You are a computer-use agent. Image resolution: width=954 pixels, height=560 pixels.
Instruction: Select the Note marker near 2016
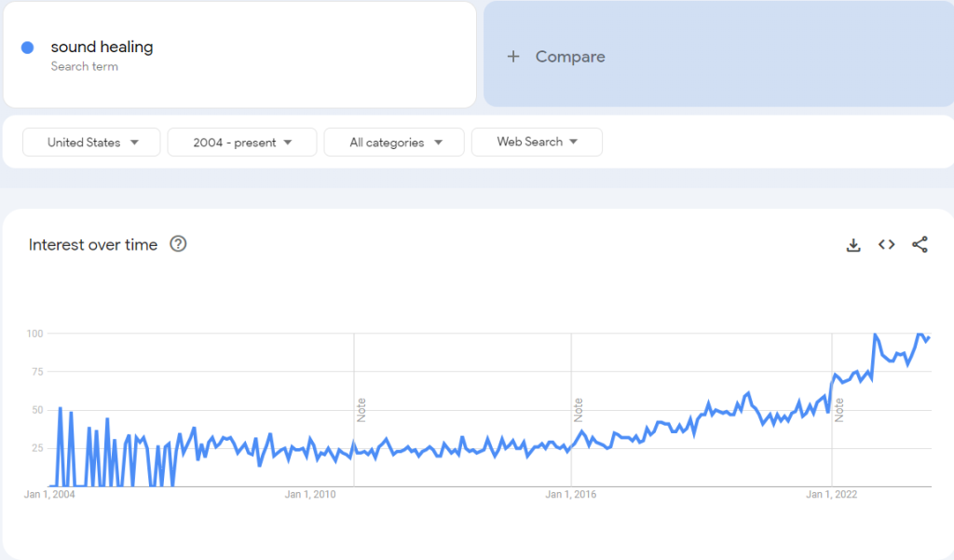578,409
